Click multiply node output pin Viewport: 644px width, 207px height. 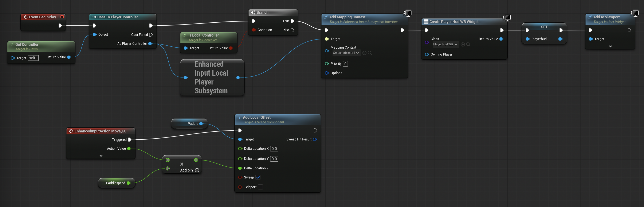(196, 160)
